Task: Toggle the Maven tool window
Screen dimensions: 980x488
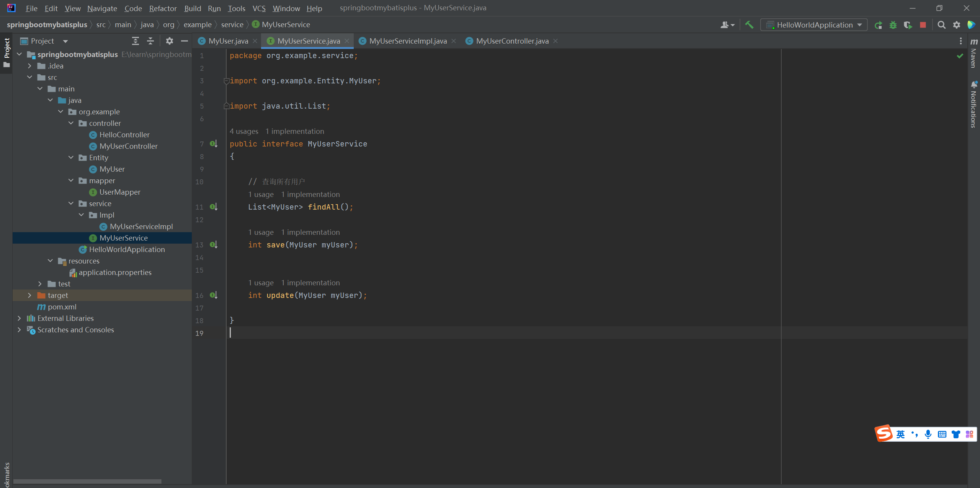Action: [x=973, y=54]
